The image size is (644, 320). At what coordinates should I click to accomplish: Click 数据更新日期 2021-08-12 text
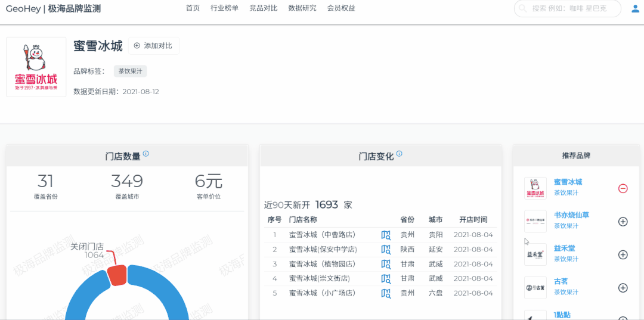(x=116, y=92)
